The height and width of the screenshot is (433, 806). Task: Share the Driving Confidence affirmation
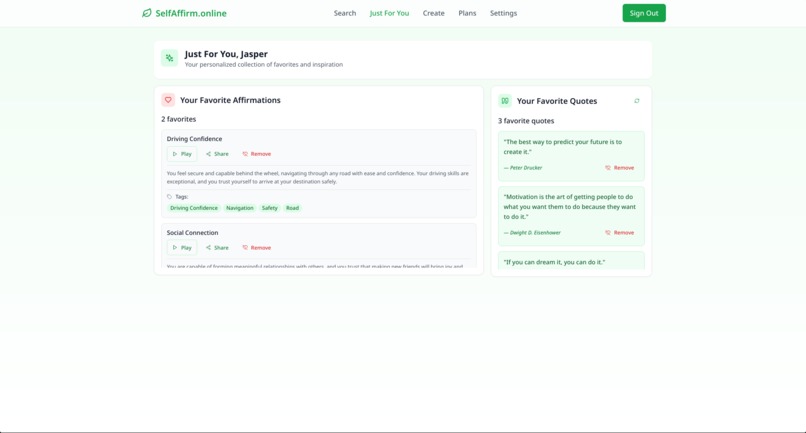pyautogui.click(x=217, y=154)
